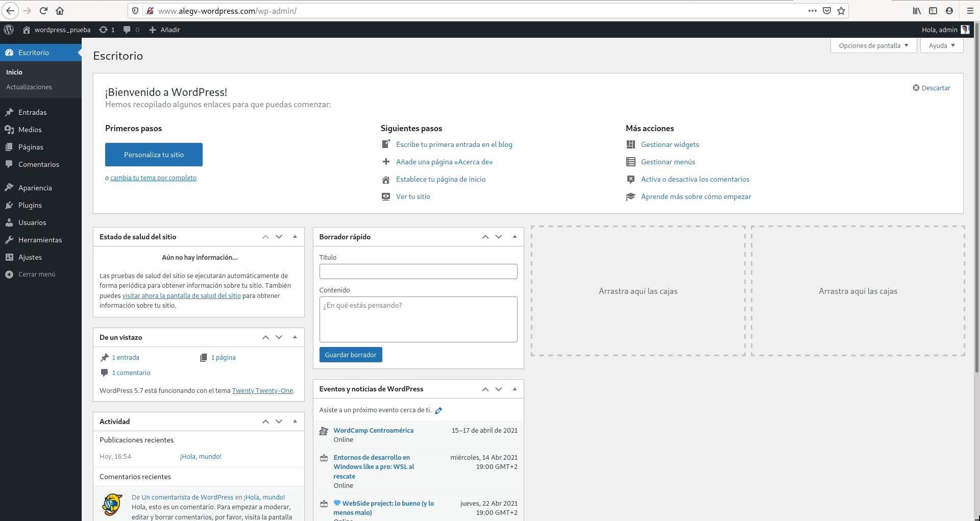Focus the Título input field
Screen dimensions: 980x521
(418, 271)
